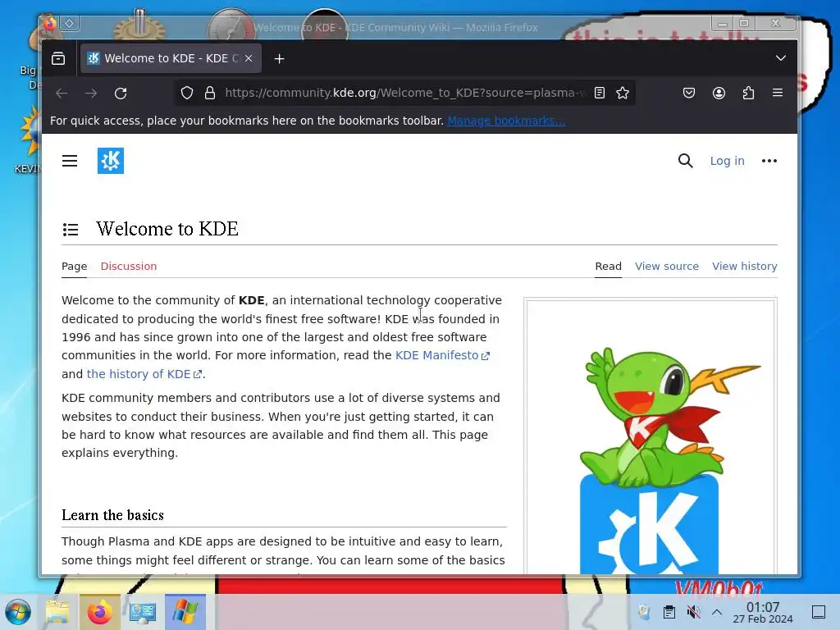Expand hidden system tray icons

point(717,612)
